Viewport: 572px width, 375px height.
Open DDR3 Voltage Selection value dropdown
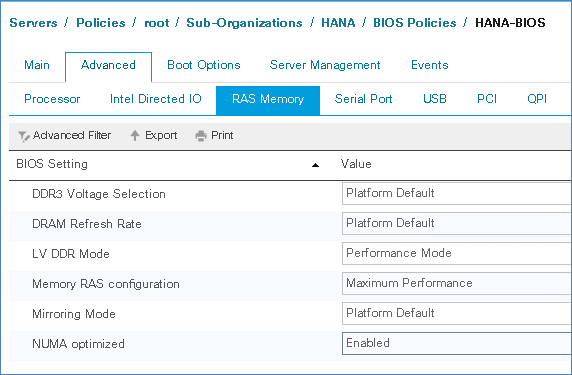click(457, 193)
